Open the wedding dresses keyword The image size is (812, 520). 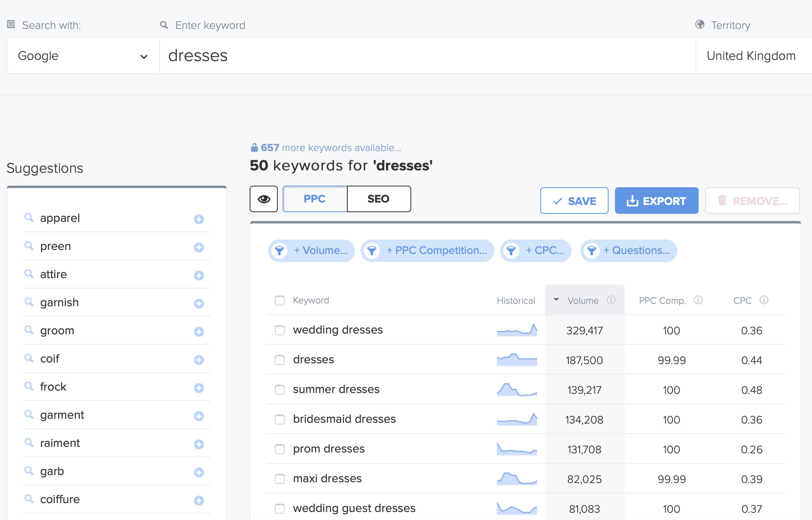(x=338, y=330)
